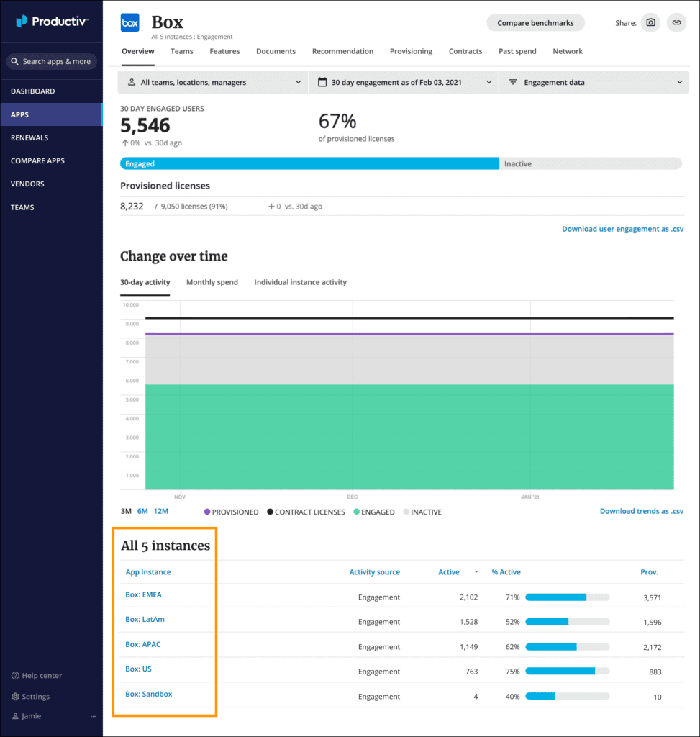Open the Contracts tab
Viewport: 700px width, 737px height.
pyautogui.click(x=465, y=51)
